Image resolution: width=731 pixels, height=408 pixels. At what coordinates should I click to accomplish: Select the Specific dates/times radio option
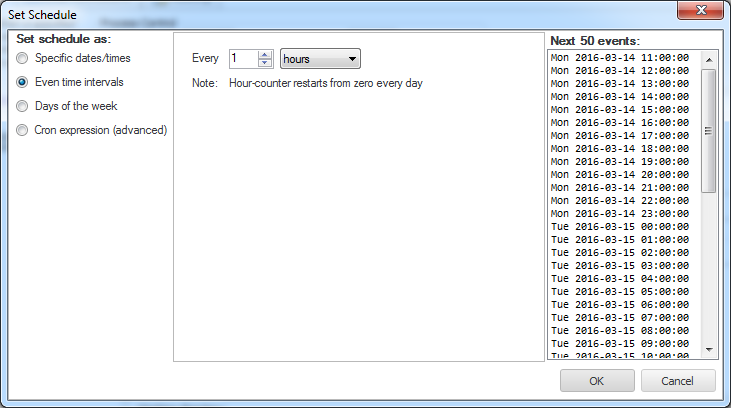pos(22,58)
